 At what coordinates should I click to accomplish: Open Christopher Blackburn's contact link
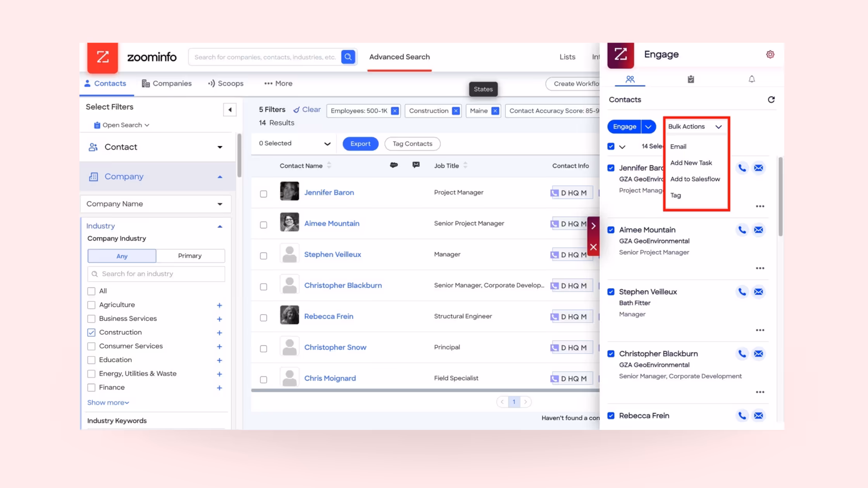pos(343,285)
